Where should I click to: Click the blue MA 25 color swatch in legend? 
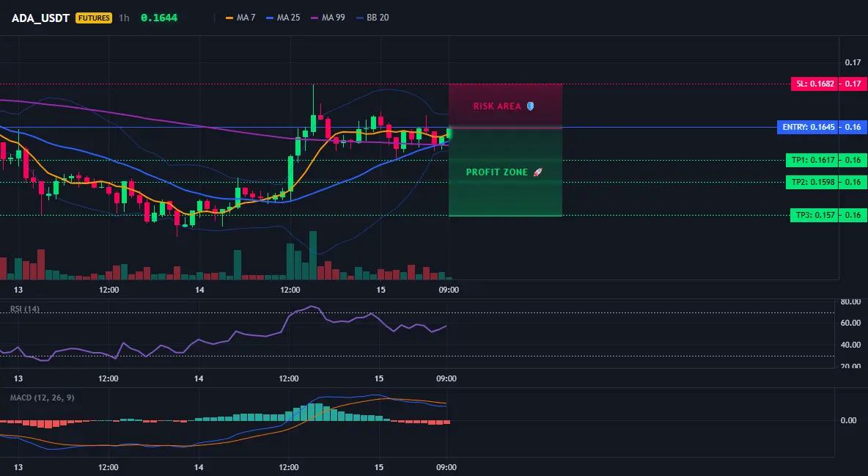270,18
